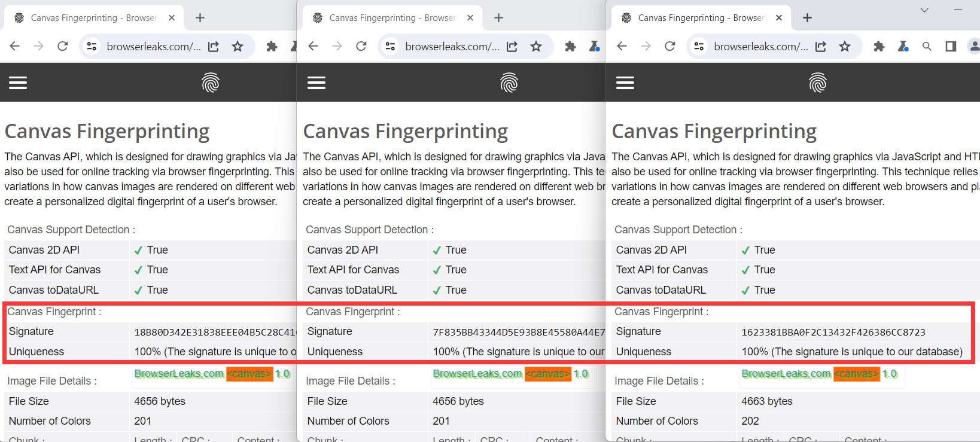Click the fingerprint logo in the right window
This screenshot has width=980, height=442.
click(x=817, y=83)
